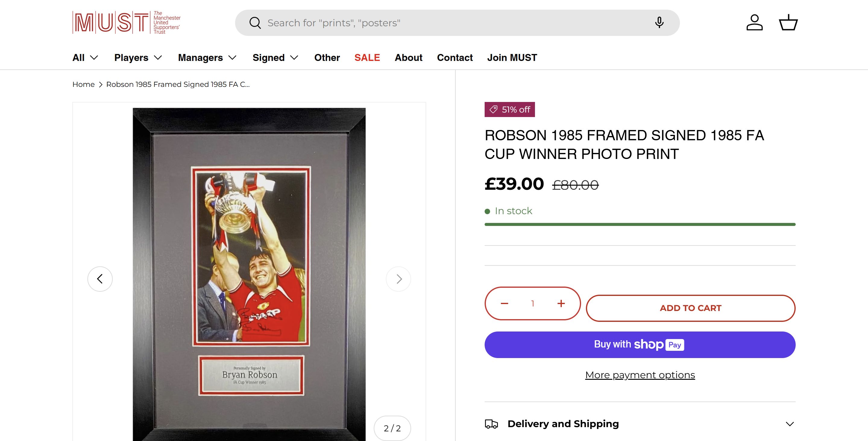
Task: Open the Managers dropdown menu
Action: pos(207,58)
